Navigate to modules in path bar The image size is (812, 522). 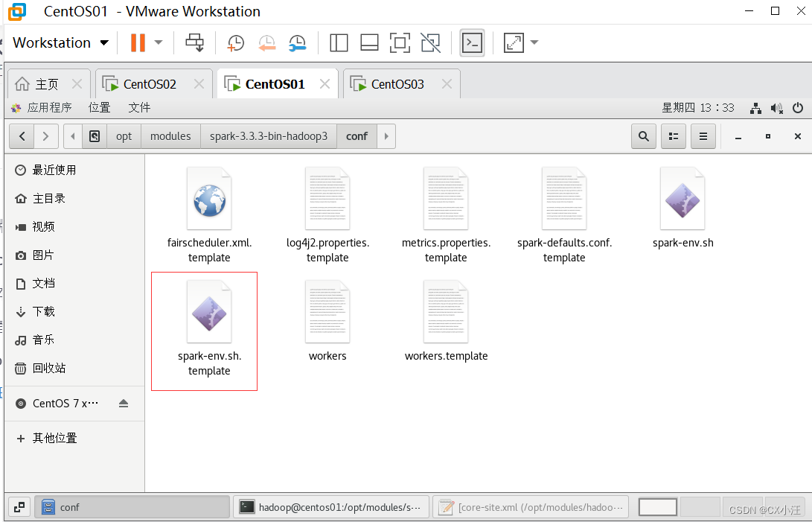pos(170,136)
